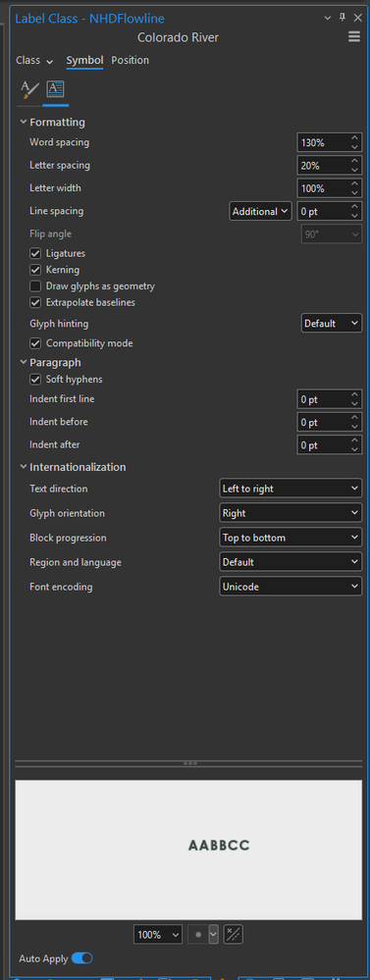
Task: Close the Label Class pane
Action: coord(357,18)
